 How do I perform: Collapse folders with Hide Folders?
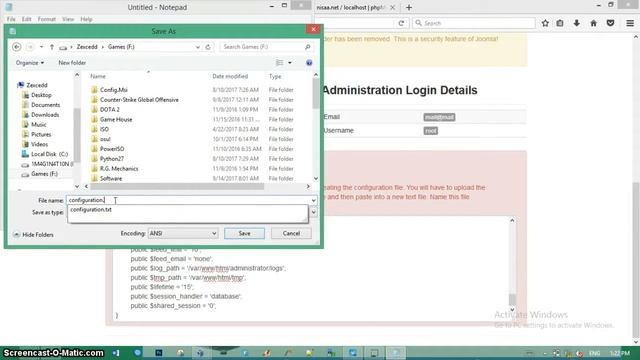(33, 235)
